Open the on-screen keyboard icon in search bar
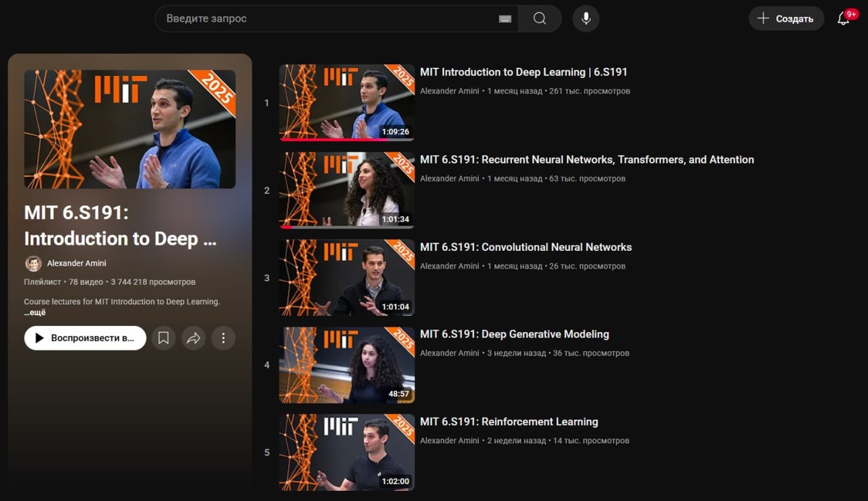The width and height of the screenshot is (868, 501). (505, 19)
